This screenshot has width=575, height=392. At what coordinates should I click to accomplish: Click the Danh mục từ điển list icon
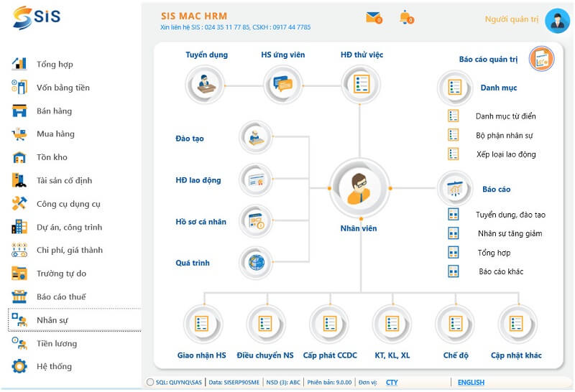(454, 116)
